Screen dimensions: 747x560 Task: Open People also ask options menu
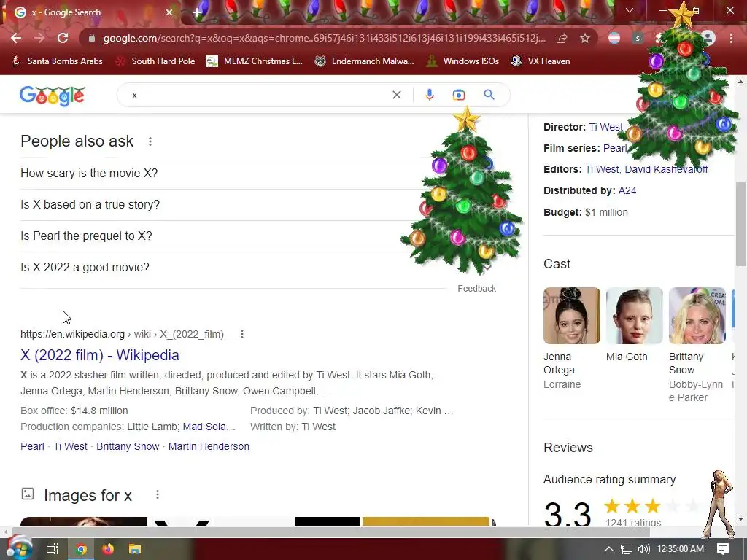point(150,141)
